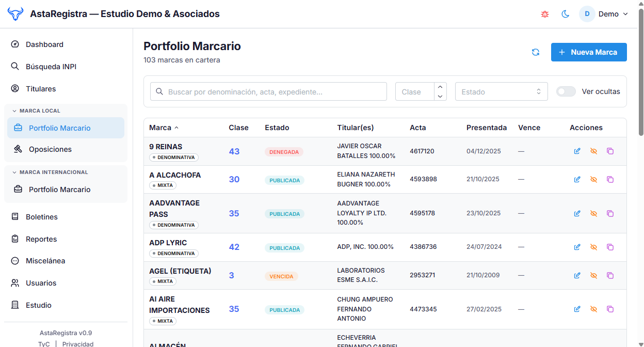Click the 9 REINAS trademark name
The width and height of the screenshot is (644, 347).
166,147
